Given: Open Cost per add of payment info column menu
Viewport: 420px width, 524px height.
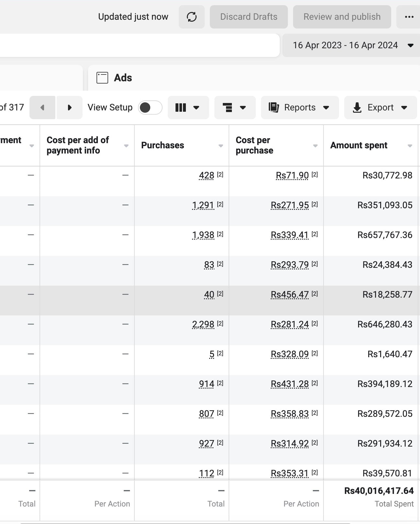Looking at the screenshot, I should pyautogui.click(x=126, y=146).
